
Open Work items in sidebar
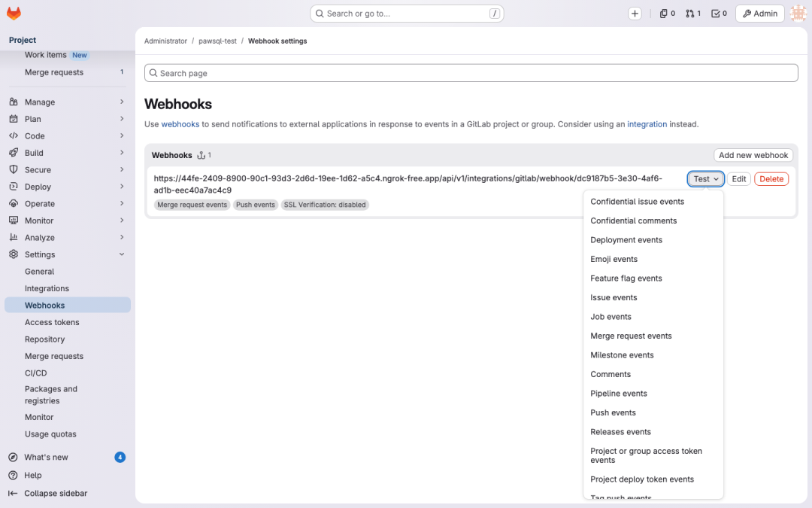[46, 55]
